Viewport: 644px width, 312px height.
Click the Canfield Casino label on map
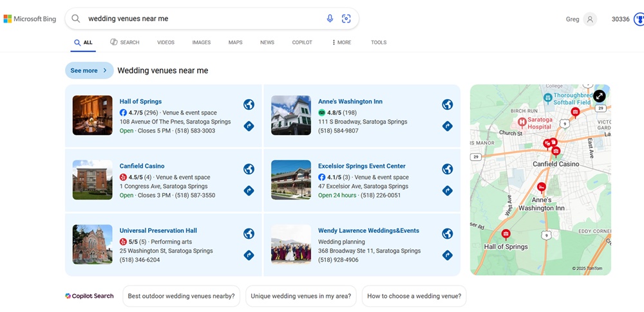(x=556, y=164)
